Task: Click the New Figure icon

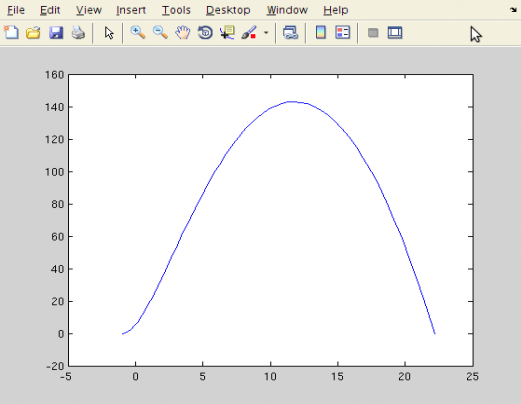Action: tap(11, 33)
